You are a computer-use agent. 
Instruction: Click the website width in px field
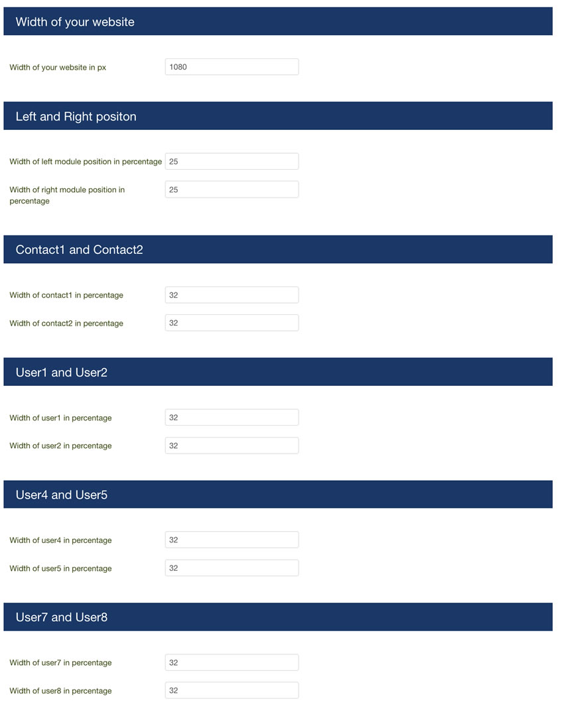click(232, 67)
